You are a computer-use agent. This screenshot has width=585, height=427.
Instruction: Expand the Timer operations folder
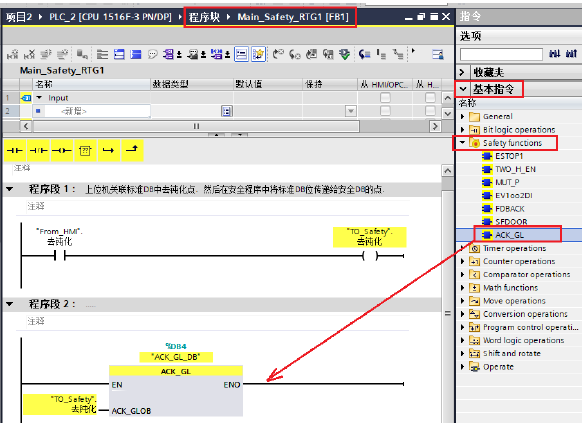point(463,248)
